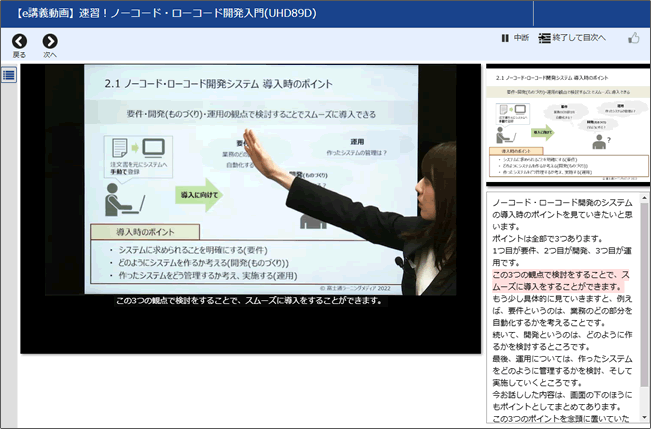The image size is (651, 429).
Task: Open the table of contents list icon
Action: pos(9,75)
